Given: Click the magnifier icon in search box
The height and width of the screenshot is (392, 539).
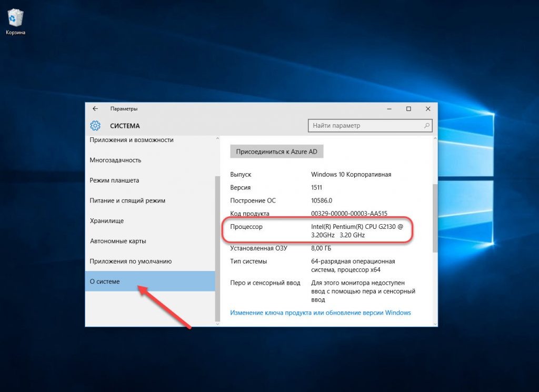Looking at the screenshot, I should coord(426,126).
